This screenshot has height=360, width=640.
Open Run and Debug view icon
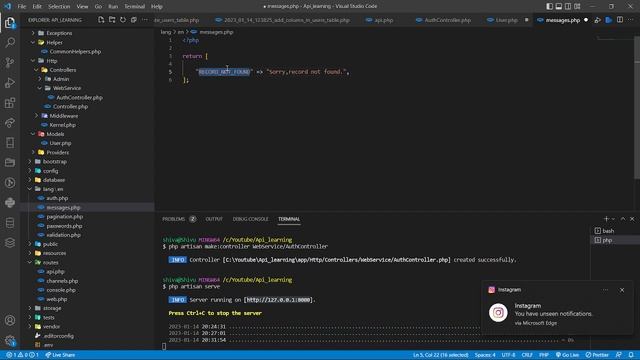(x=10, y=82)
